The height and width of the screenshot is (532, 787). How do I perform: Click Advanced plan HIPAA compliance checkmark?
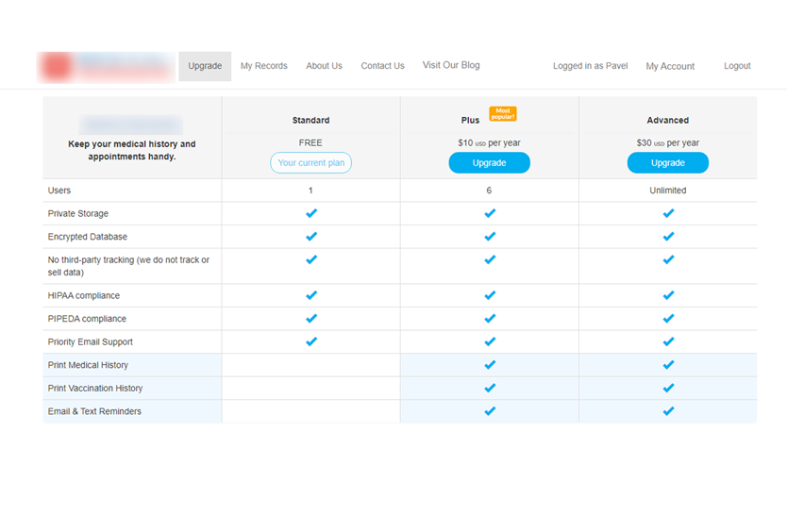pyautogui.click(x=668, y=295)
